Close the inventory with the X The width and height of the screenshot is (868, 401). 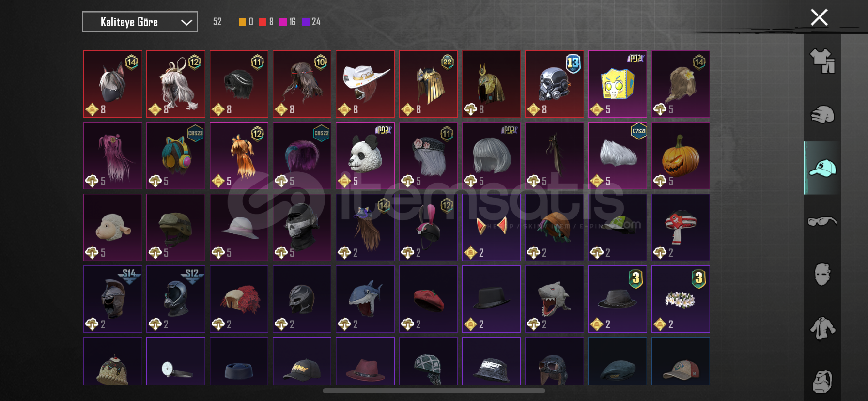(819, 17)
